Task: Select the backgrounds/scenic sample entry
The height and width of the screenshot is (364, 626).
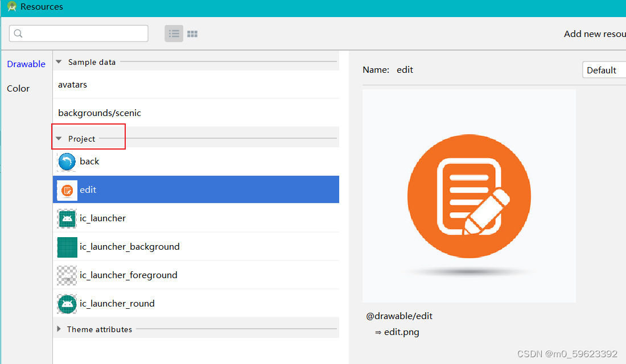Action: 100,113
